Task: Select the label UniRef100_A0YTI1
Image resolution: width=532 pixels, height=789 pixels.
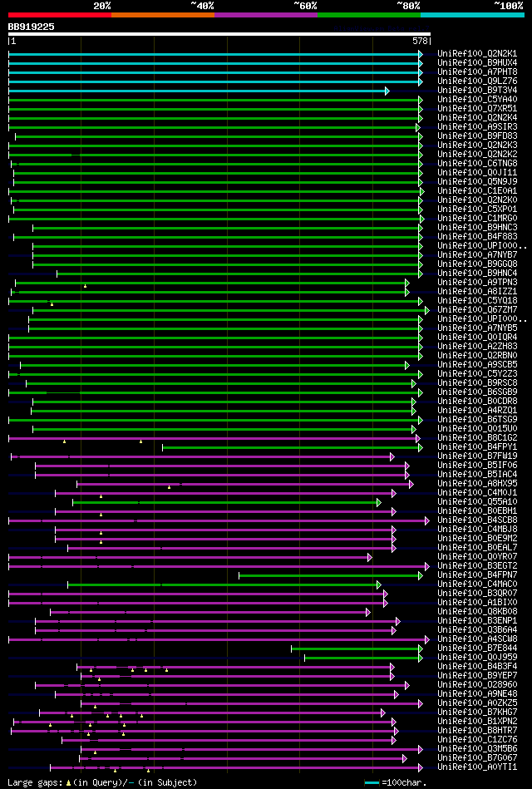Action: [x=477, y=767]
